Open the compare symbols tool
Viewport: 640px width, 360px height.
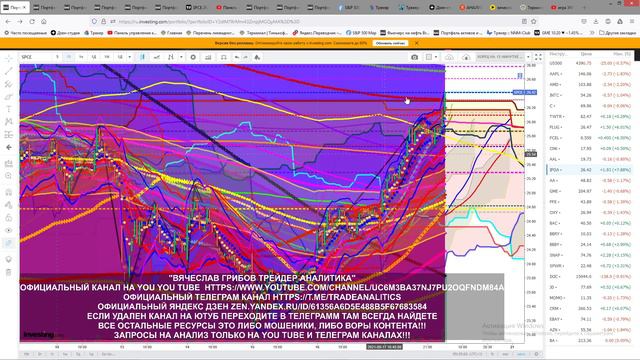tap(157, 57)
